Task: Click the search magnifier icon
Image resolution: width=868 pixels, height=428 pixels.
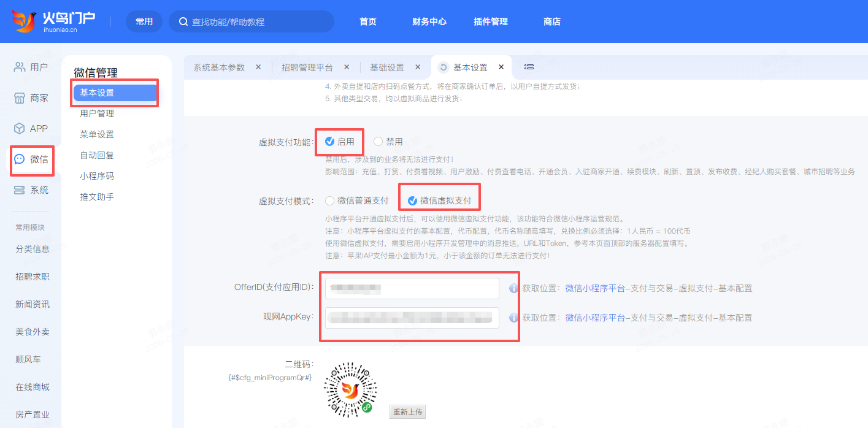Action: (x=183, y=21)
